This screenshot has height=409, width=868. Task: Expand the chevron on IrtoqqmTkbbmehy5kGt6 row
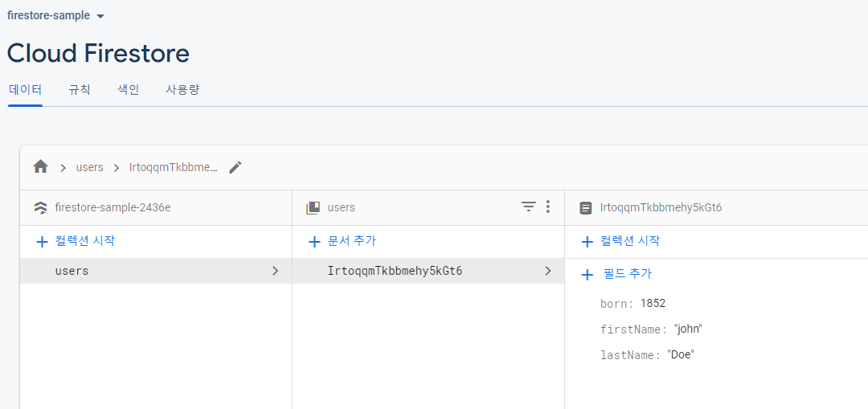click(x=548, y=271)
